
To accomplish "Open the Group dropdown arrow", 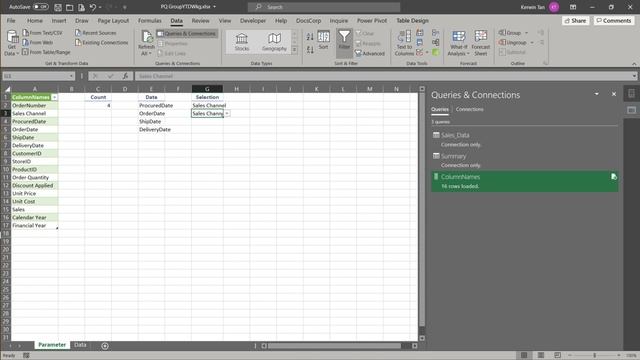I will pos(527,33).
